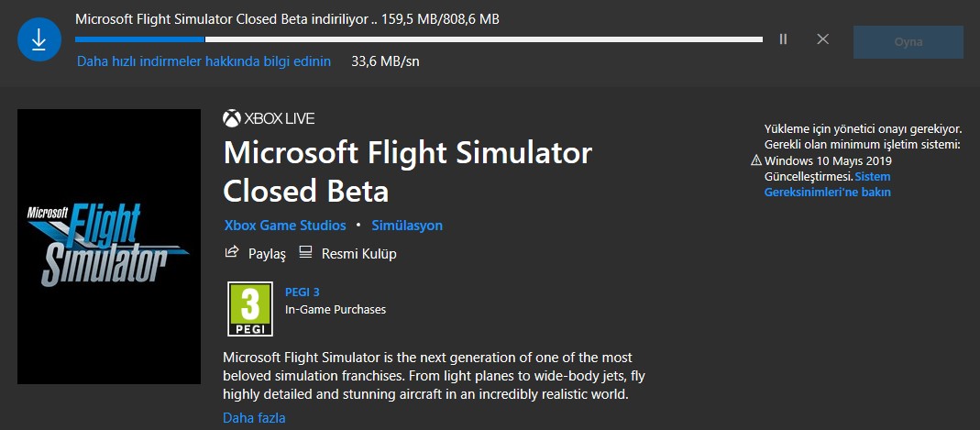Click the Microsoft Flight Simulator Closed Beta heading

408,171
